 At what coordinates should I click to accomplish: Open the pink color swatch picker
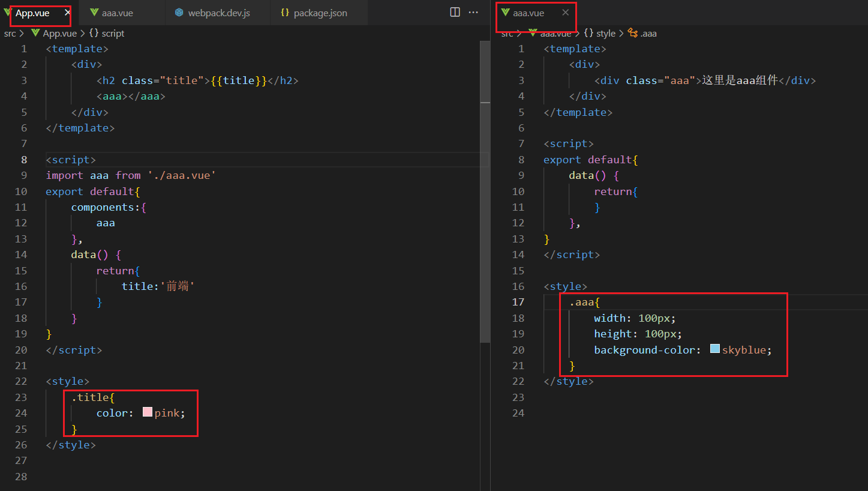(x=148, y=412)
